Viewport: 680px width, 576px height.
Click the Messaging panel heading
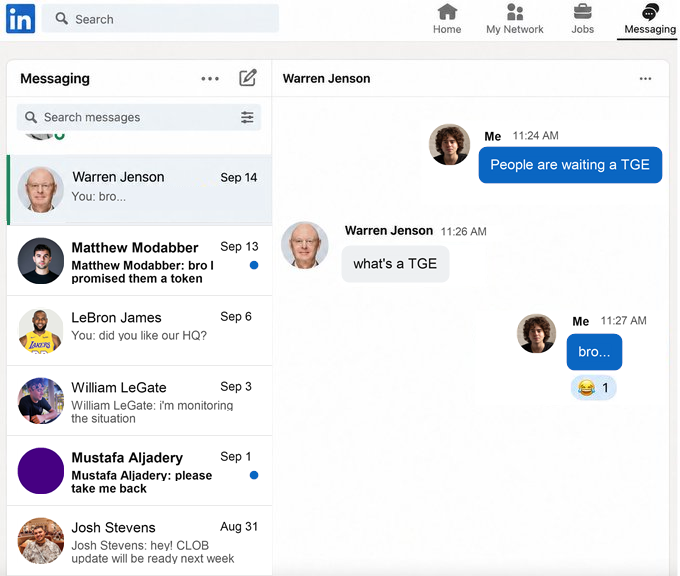tap(55, 79)
